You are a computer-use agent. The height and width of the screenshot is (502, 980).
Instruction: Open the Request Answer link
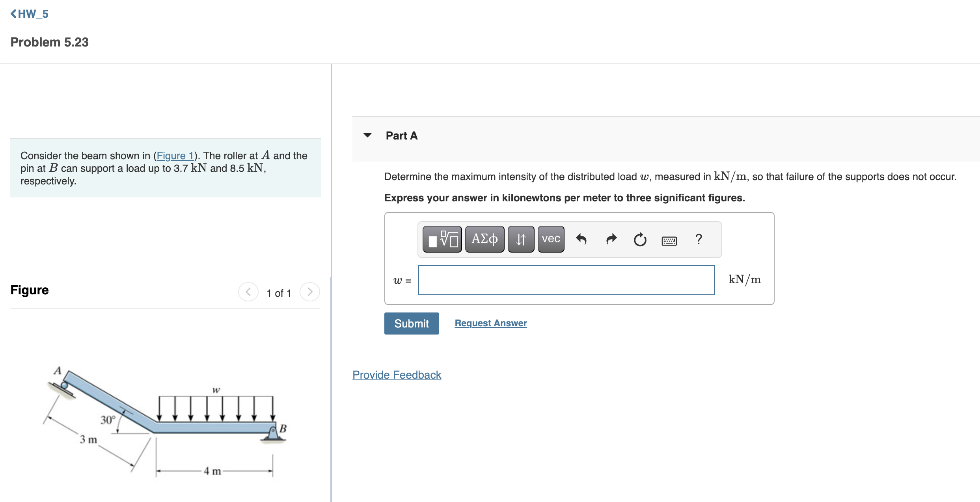[x=490, y=323]
